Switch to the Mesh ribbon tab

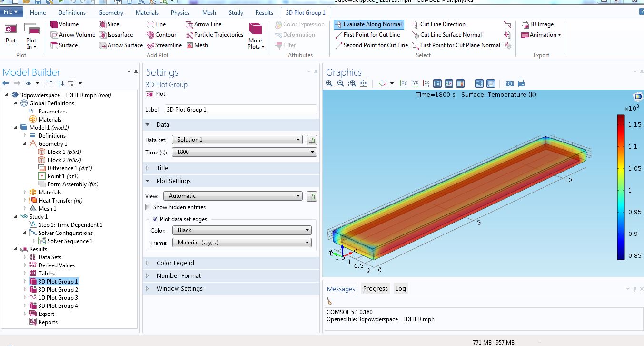[208, 13]
